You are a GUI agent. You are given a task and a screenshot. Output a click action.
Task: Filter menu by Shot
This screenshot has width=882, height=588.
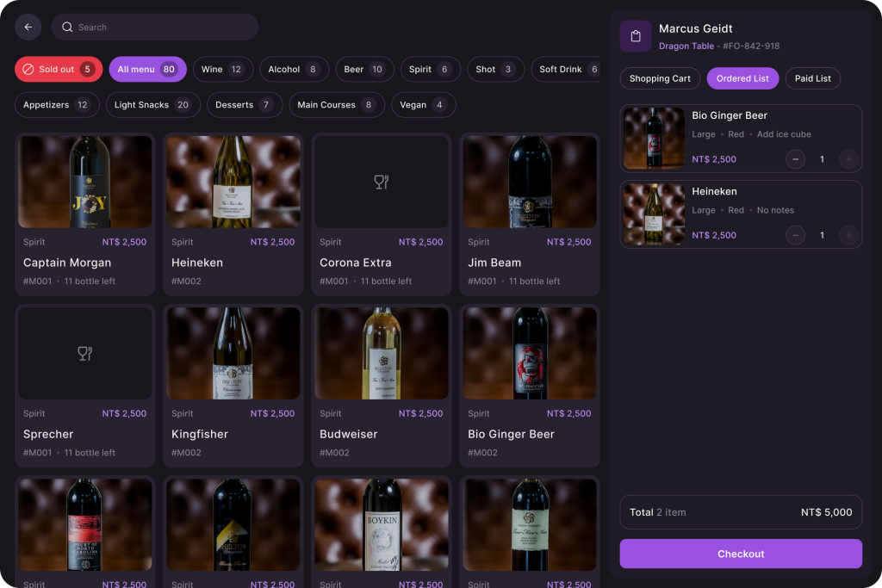click(495, 69)
